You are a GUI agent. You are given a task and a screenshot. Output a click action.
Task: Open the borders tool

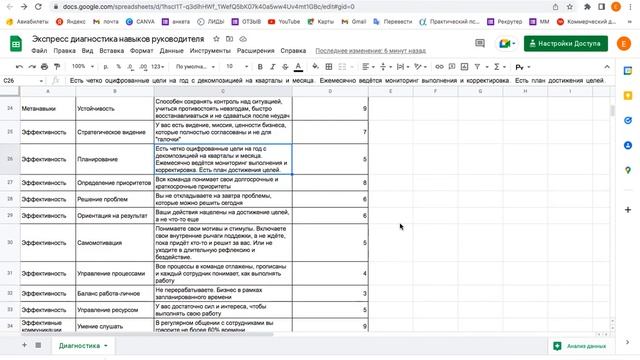tap(329, 67)
